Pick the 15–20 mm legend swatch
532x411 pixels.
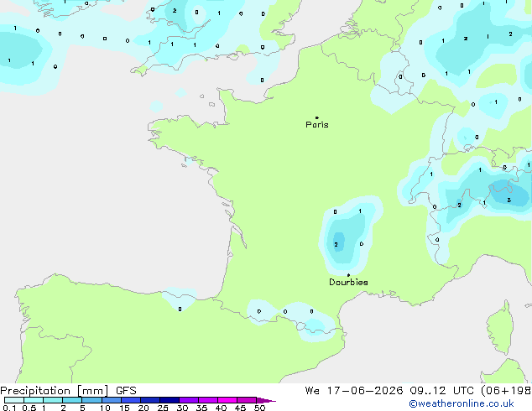[130, 400]
